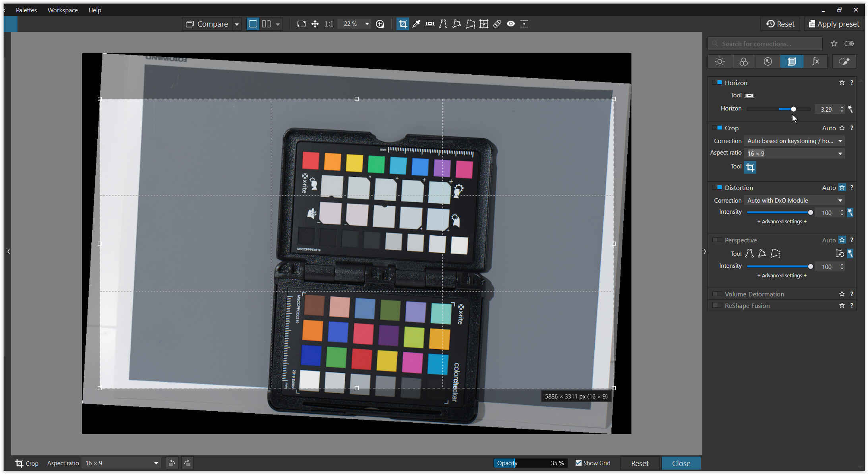Click the Horizon auto magic wand
The height and width of the screenshot is (474, 868).
[850, 109]
